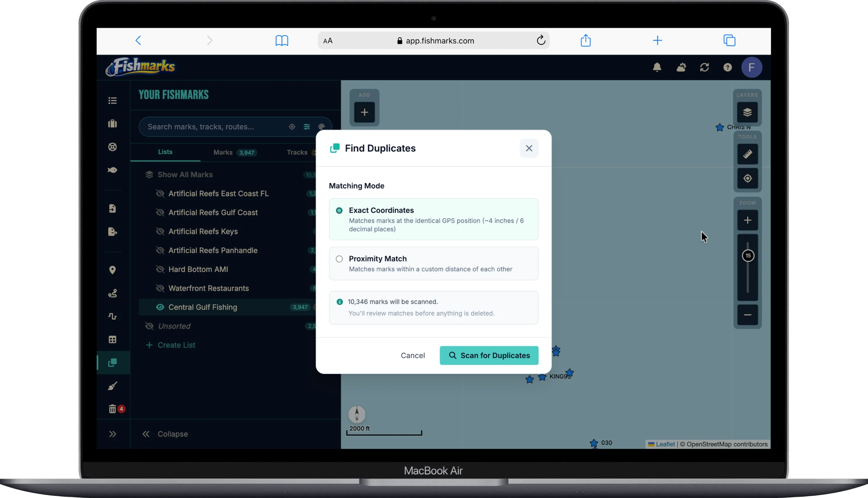Image resolution: width=868 pixels, height=498 pixels.
Task: Zoom in the map with plus button
Action: [747, 220]
